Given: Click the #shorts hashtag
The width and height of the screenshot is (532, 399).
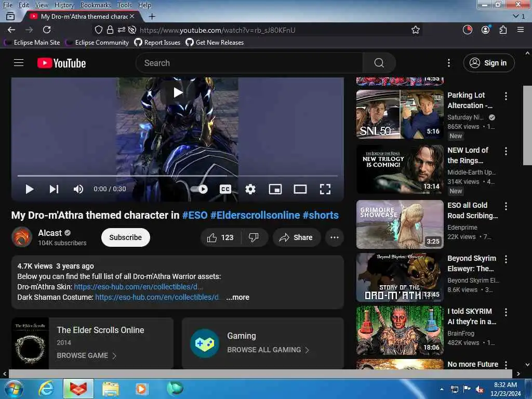Looking at the screenshot, I should (x=321, y=215).
